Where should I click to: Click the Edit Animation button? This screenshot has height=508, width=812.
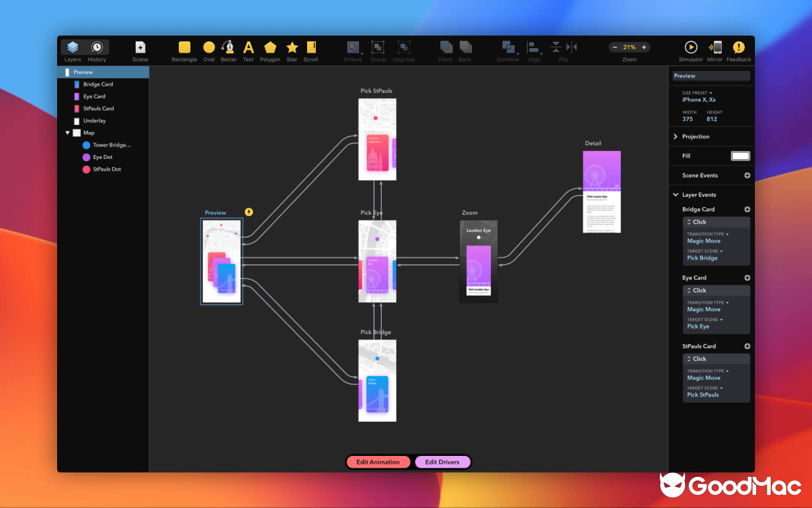(x=378, y=462)
